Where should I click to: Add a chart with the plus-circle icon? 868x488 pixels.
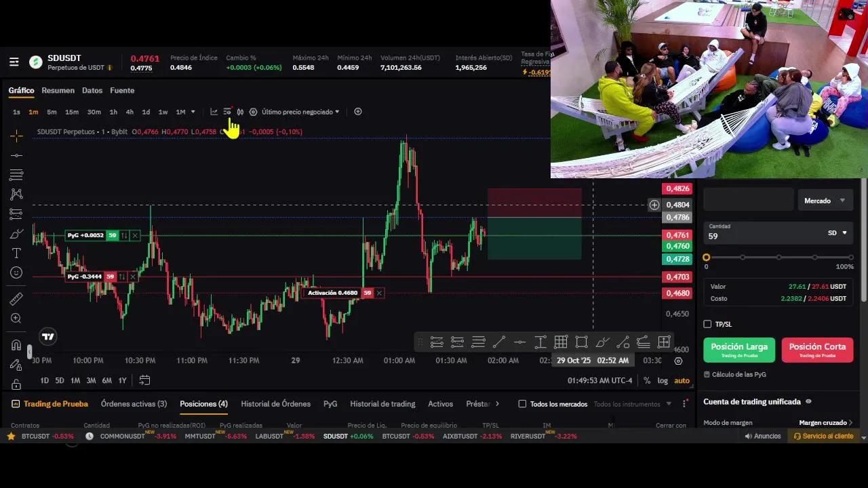(x=358, y=112)
